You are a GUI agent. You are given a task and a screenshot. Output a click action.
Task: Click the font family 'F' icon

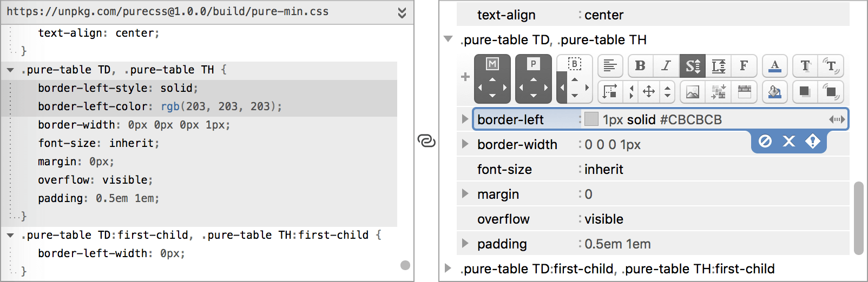744,66
